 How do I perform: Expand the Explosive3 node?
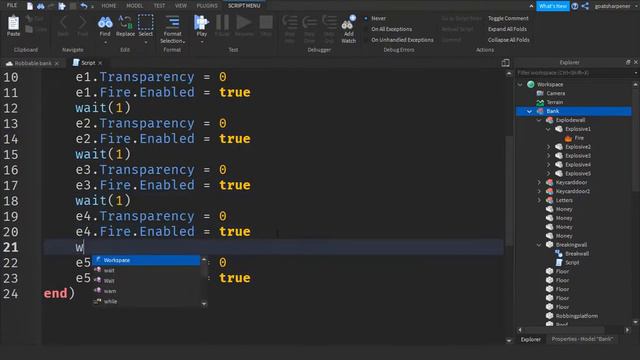(548, 156)
